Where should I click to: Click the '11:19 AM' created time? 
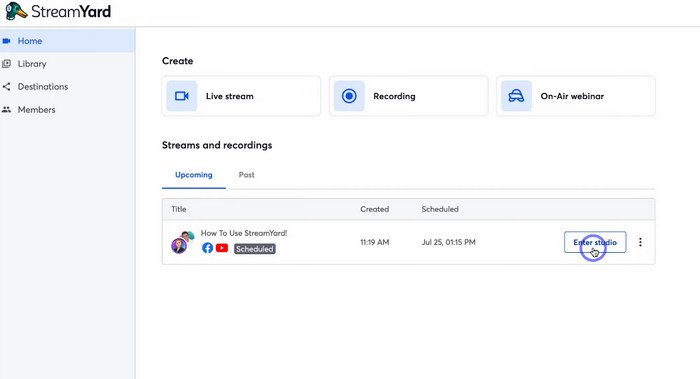pyautogui.click(x=375, y=242)
